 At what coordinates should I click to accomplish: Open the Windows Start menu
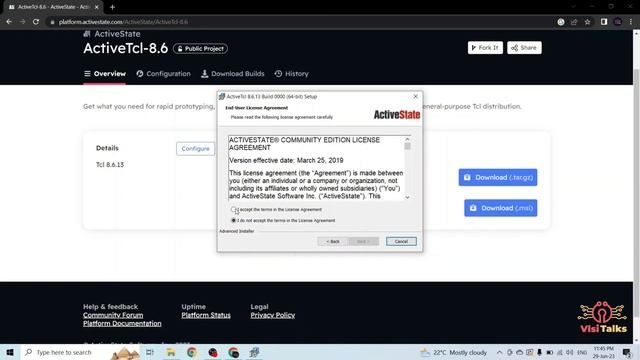tap(10, 352)
